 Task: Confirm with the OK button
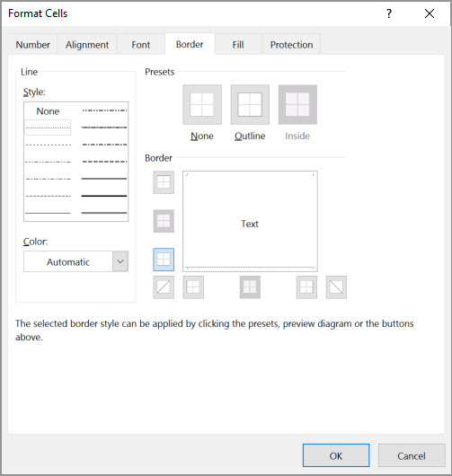pyautogui.click(x=336, y=455)
